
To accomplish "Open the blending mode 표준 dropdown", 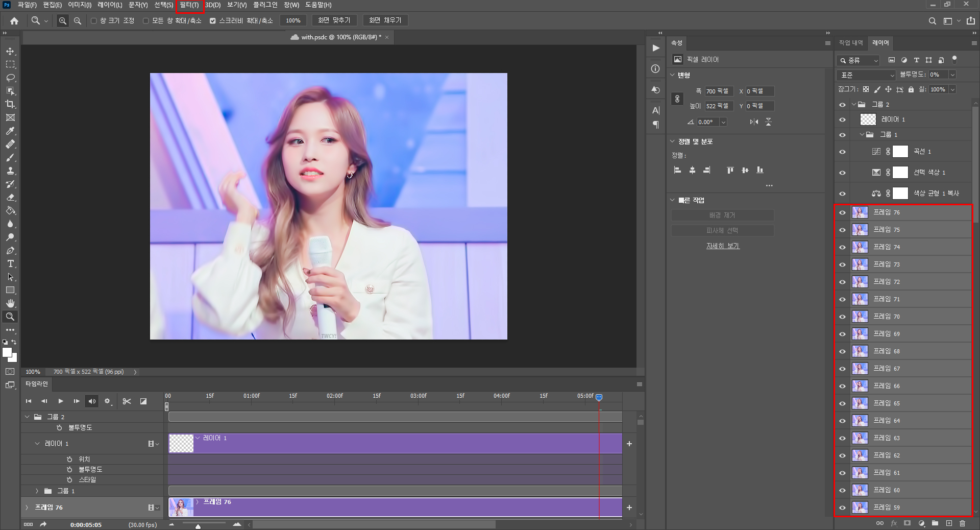I will [867, 75].
